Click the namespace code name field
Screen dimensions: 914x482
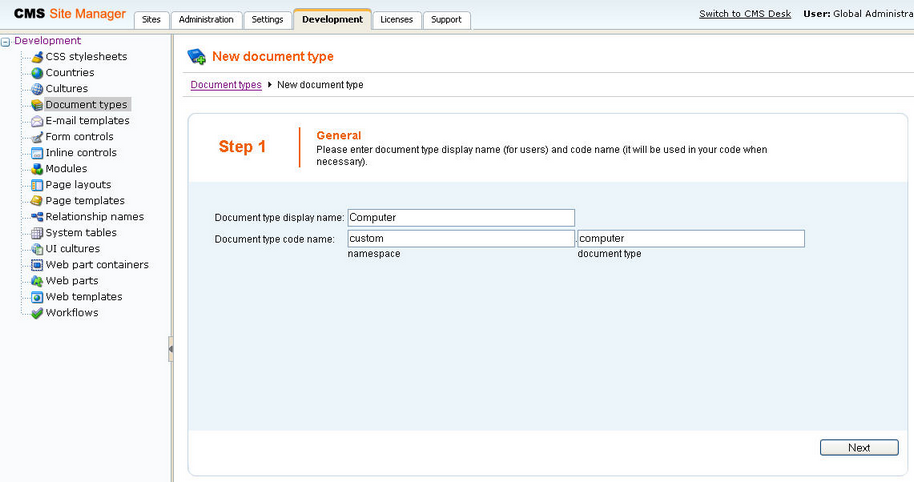(461, 239)
